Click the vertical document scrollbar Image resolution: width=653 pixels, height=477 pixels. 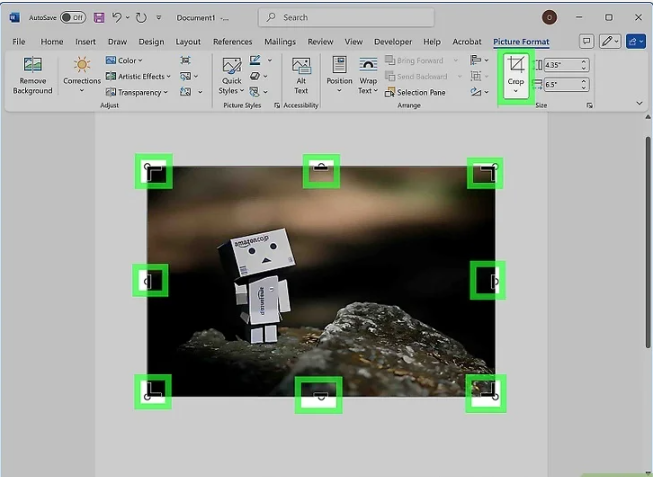coord(648,242)
